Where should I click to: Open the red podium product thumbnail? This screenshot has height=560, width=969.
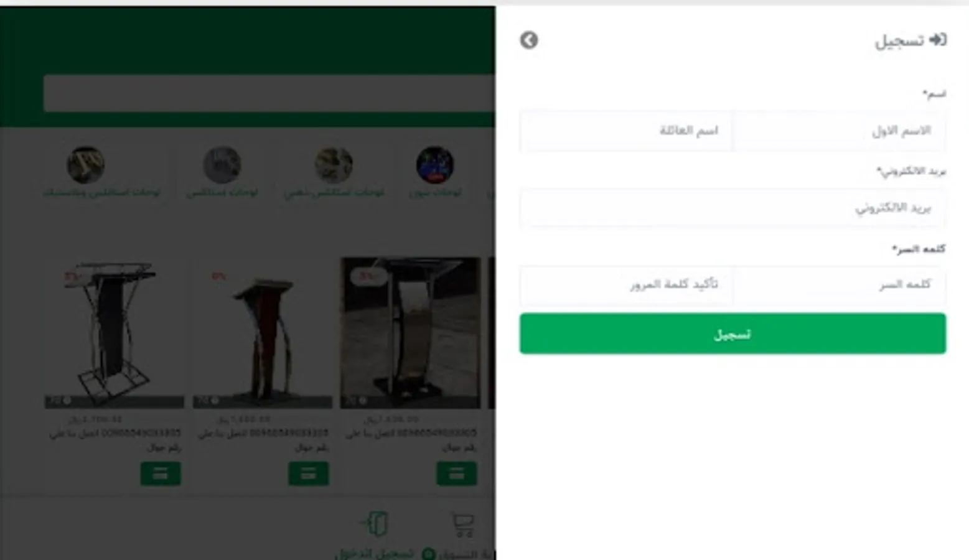coord(263,333)
